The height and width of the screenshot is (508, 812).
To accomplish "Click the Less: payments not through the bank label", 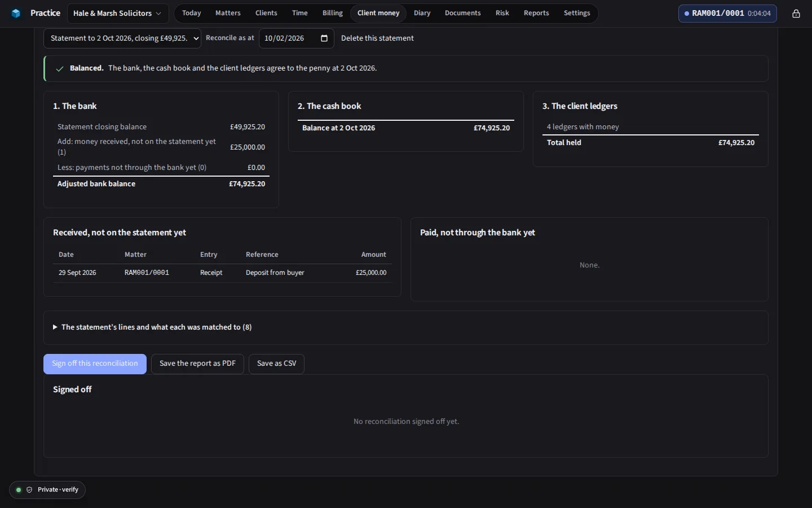I will pyautogui.click(x=132, y=168).
